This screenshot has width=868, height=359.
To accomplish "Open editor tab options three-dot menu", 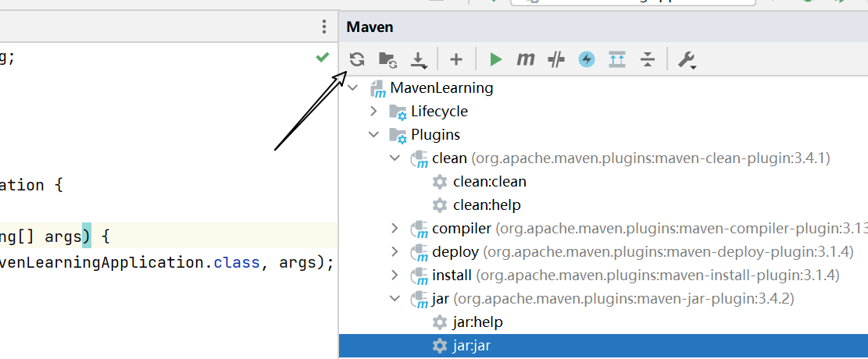I will coord(324,27).
